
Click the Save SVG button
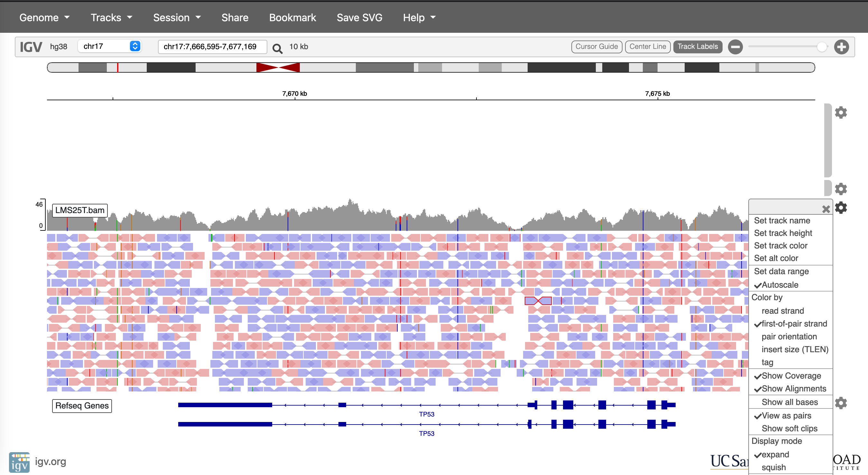tap(359, 17)
